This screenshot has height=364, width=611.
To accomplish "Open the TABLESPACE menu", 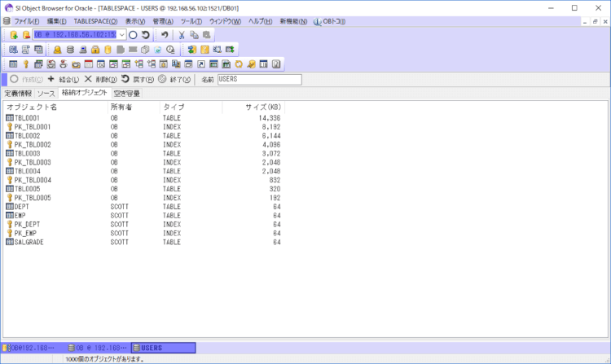I will (95, 20).
